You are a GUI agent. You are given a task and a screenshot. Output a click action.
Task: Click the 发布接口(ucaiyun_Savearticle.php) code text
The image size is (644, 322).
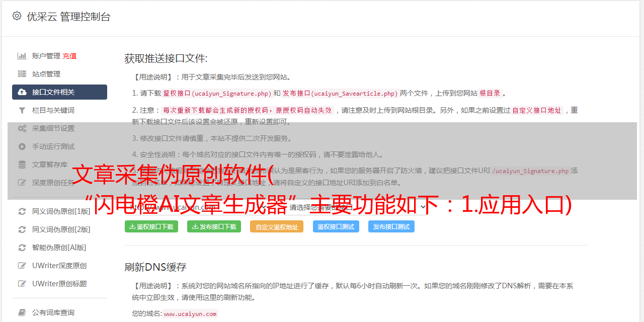tap(340, 93)
